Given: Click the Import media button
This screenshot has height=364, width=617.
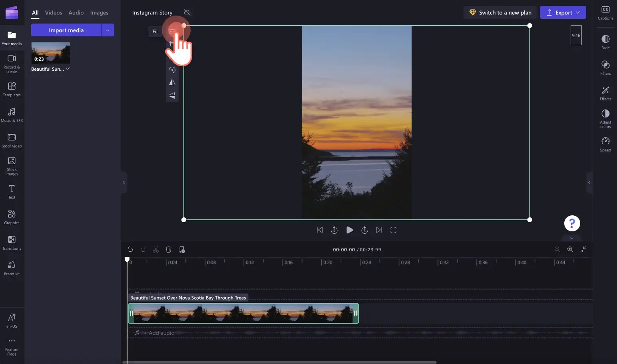Looking at the screenshot, I should 66,30.
